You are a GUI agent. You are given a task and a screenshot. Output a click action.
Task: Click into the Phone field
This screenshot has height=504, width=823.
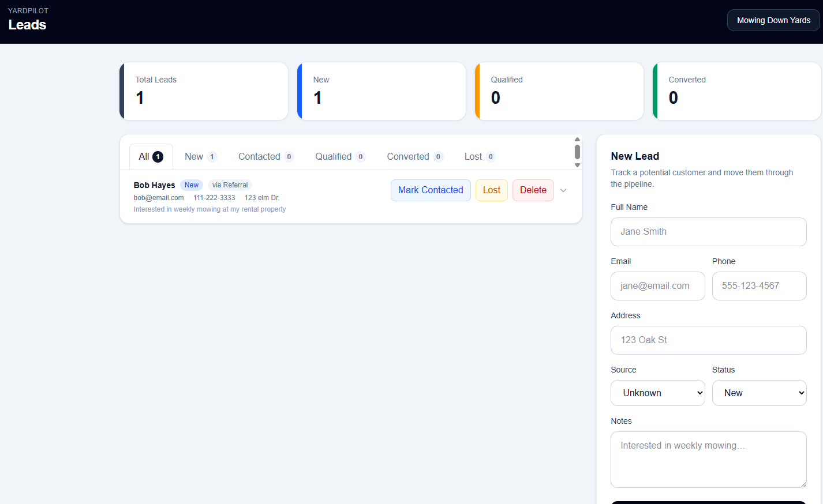tap(759, 286)
